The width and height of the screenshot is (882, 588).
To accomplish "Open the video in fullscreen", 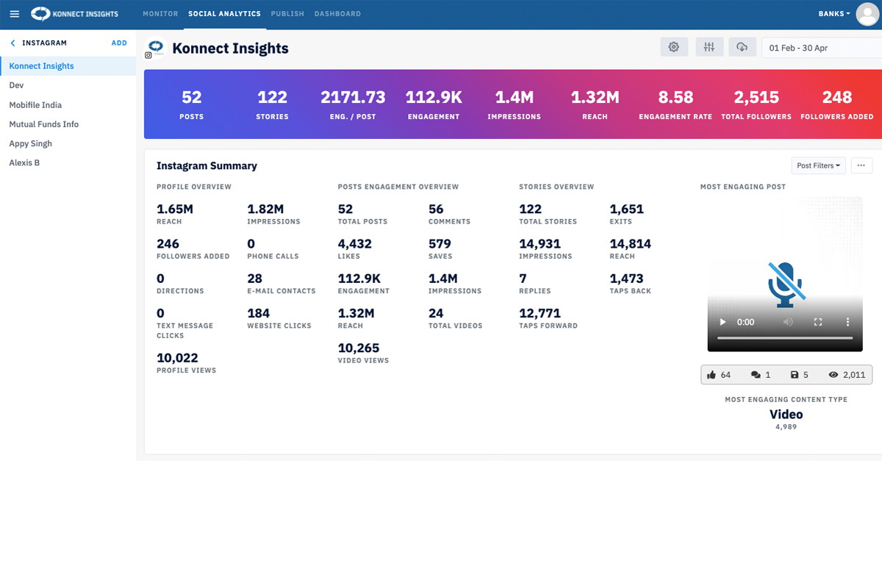I will pos(818,322).
